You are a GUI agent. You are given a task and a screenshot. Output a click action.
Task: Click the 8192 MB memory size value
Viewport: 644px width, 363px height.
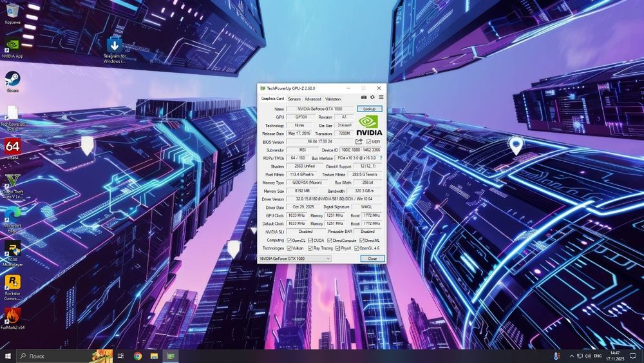(x=302, y=191)
